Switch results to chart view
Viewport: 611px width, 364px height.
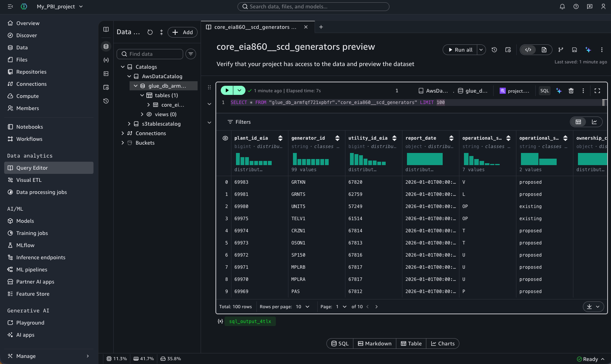coord(594,122)
